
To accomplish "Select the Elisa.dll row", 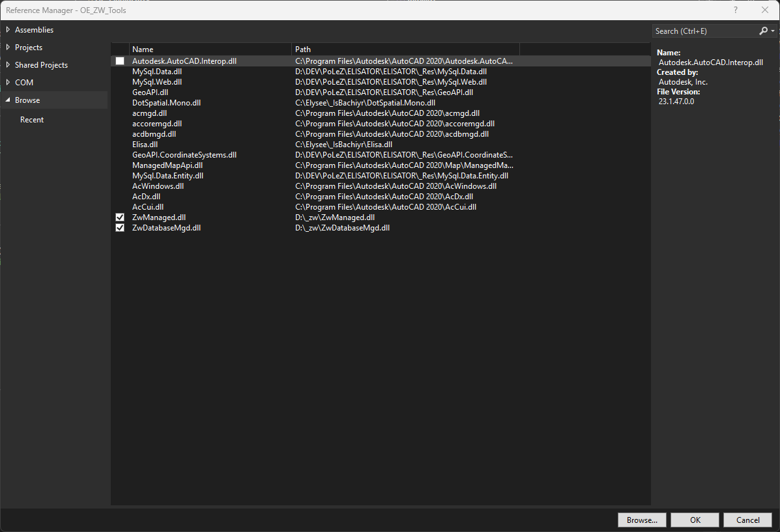I will pos(381,145).
